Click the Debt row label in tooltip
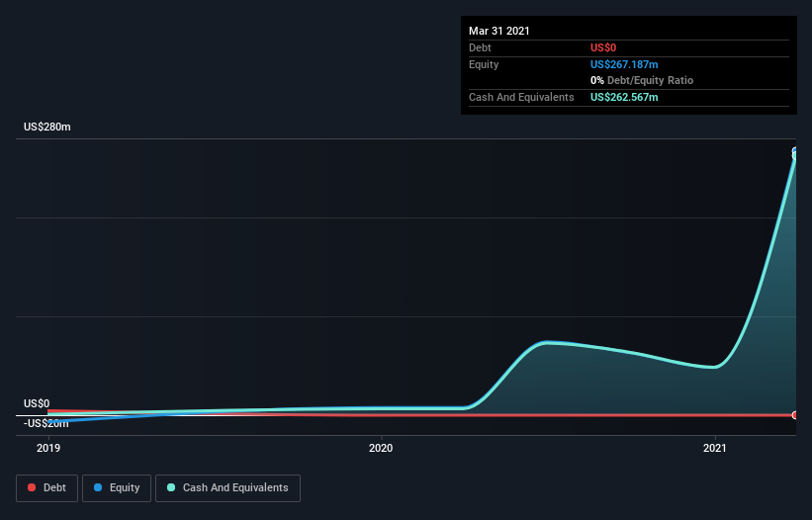This screenshot has height=520, width=812. pyautogui.click(x=480, y=47)
